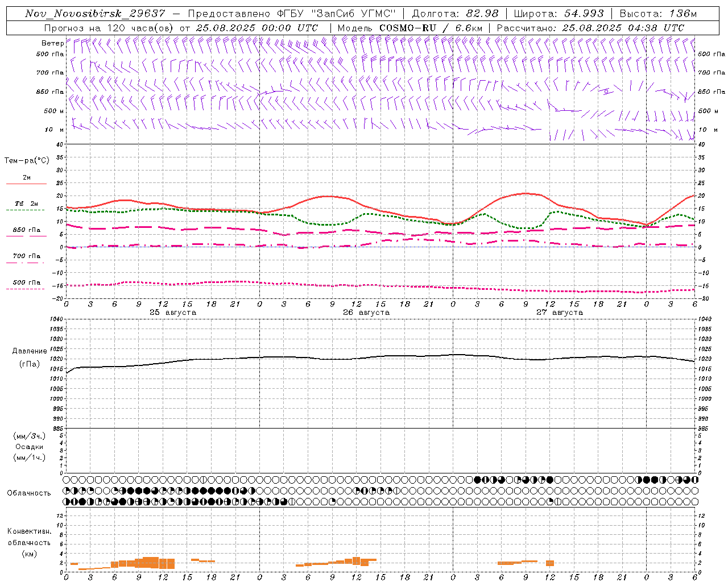Image resolution: width=728 pixels, height=582 pixels.
Task: Click the 'Высота: 136м' header value
Action: [x=658, y=14]
